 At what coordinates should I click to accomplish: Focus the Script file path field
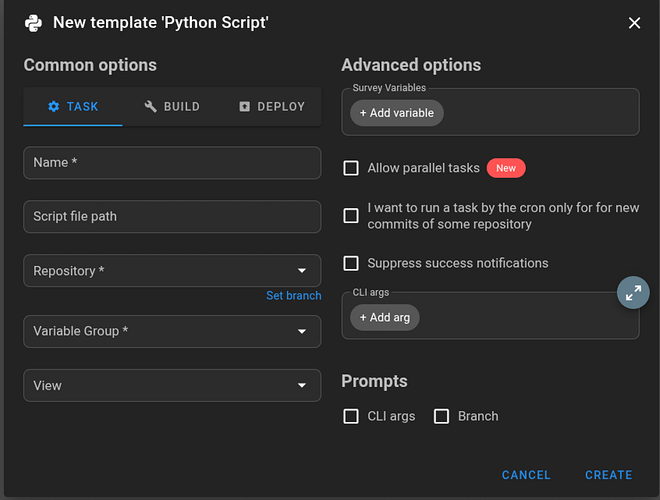[172, 216]
